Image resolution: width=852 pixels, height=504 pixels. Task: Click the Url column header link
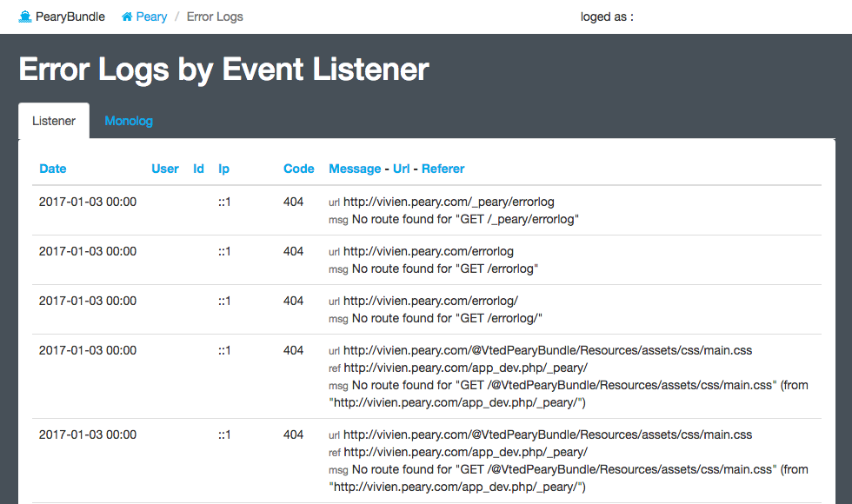[402, 169]
